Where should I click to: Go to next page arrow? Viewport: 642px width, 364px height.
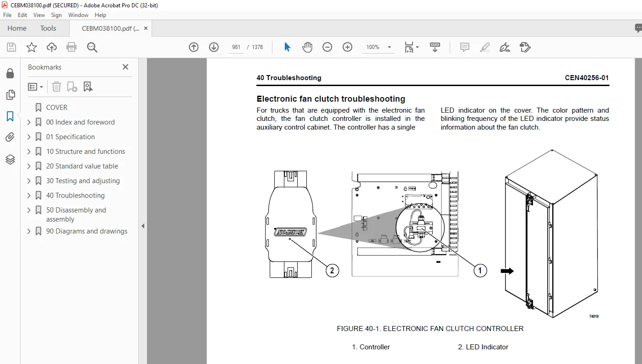click(214, 47)
